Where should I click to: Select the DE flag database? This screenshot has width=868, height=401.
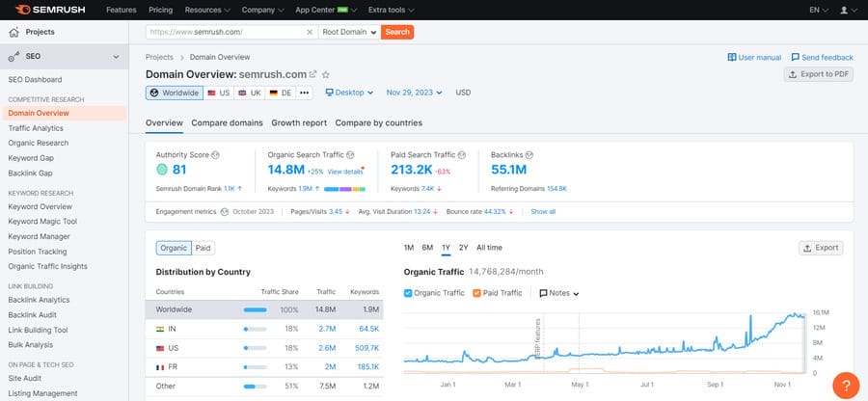click(x=281, y=93)
